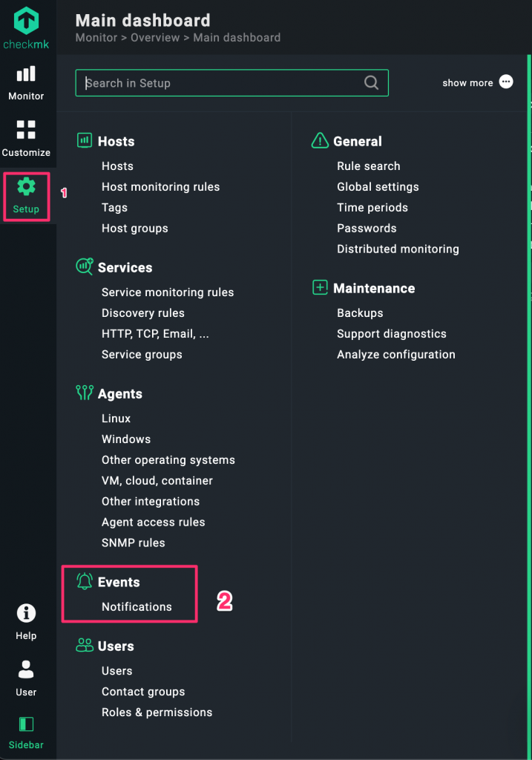
Task: Open the Customize grid icon
Action: (x=26, y=130)
